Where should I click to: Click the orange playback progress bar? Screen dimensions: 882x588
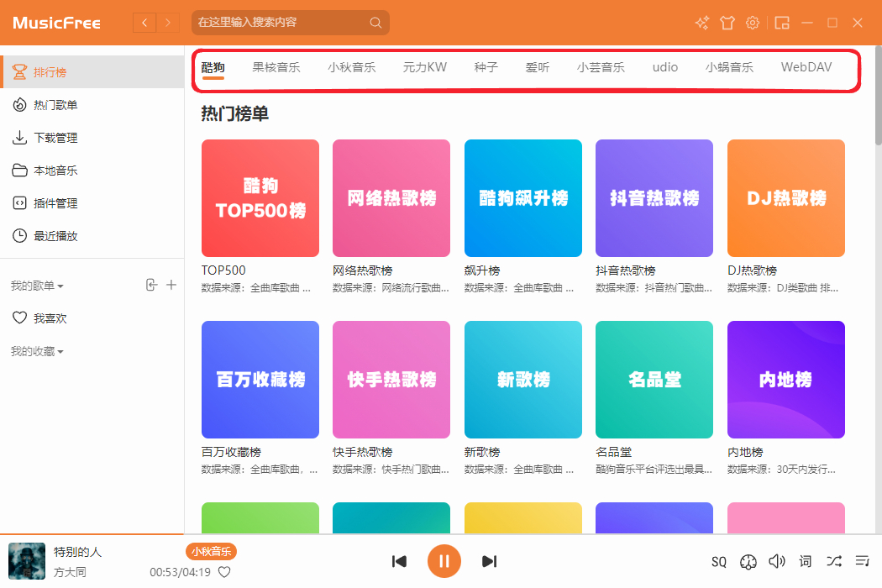pos(92,534)
